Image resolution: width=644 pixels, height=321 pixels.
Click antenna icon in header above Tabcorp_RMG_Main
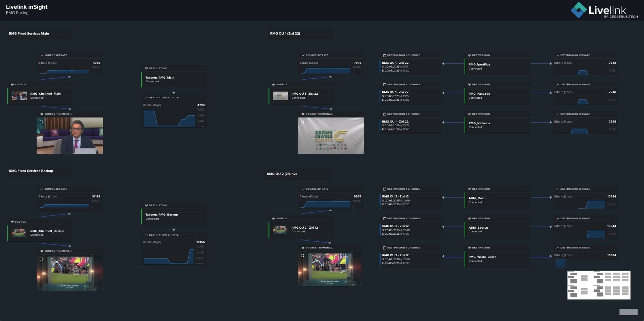pyautogui.click(x=146, y=68)
